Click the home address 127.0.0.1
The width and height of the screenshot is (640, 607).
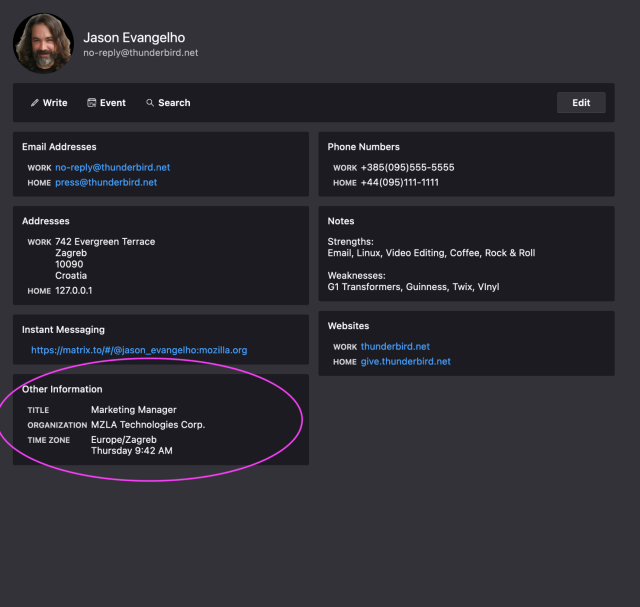click(x=74, y=291)
